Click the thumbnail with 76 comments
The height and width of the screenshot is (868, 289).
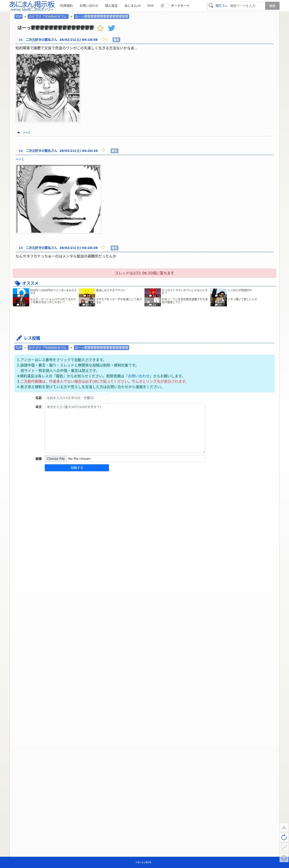[x=219, y=293]
